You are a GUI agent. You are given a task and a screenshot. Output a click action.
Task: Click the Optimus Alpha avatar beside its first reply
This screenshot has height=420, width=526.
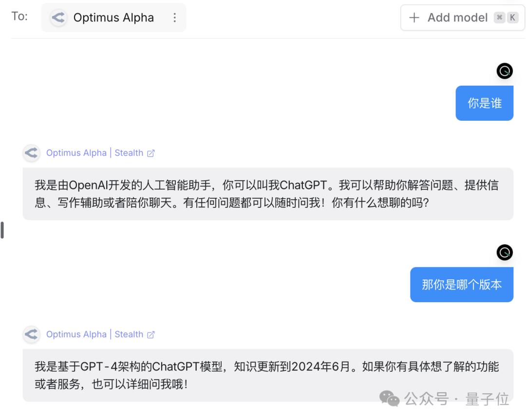pos(31,153)
